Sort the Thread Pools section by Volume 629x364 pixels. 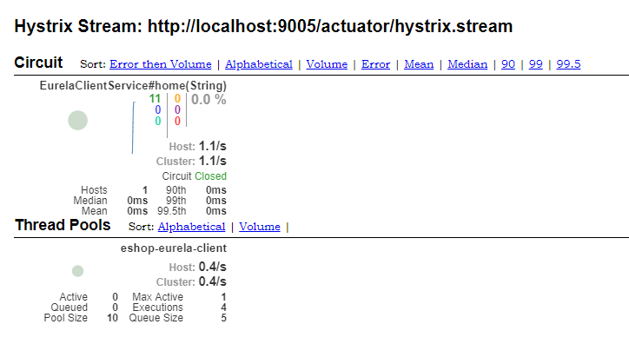tap(260, 227)
